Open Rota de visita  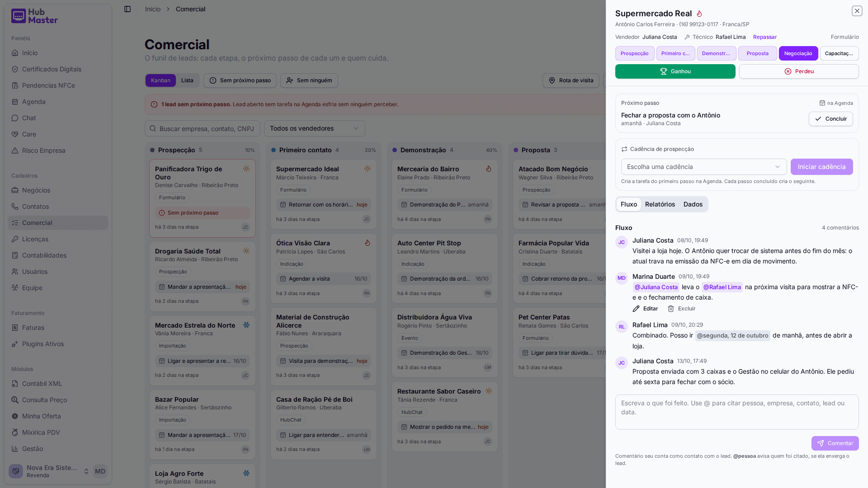(571, 80)
